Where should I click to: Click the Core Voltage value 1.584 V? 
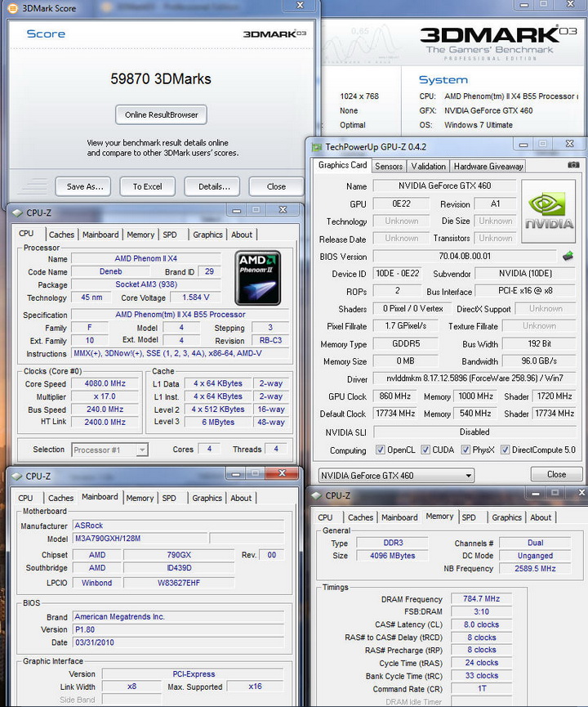pyautogui.click(x=195, y=298)
